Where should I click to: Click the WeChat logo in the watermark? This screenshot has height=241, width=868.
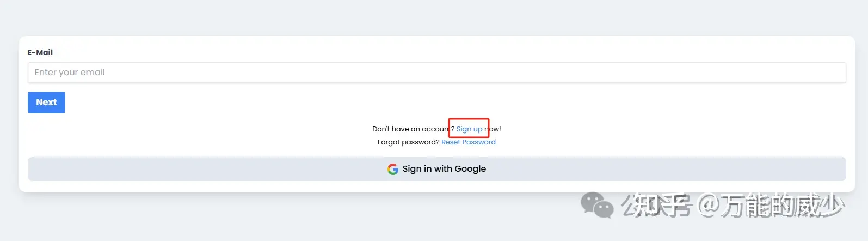pyautogui.click(x=596, y=205)
